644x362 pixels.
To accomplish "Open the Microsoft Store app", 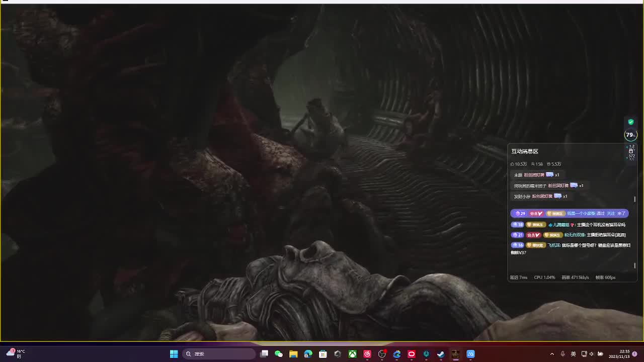I will click(x=323, y=354).
